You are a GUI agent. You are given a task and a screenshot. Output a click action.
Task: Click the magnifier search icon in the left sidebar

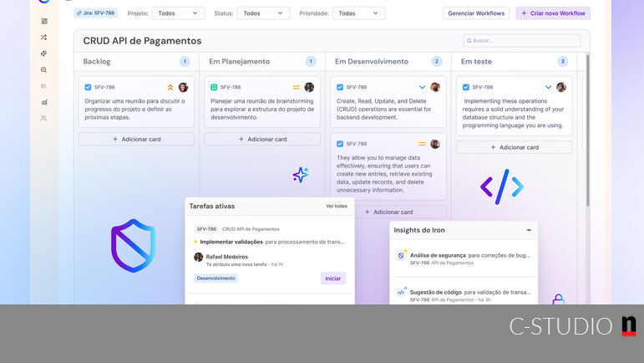tap(44, 70)
